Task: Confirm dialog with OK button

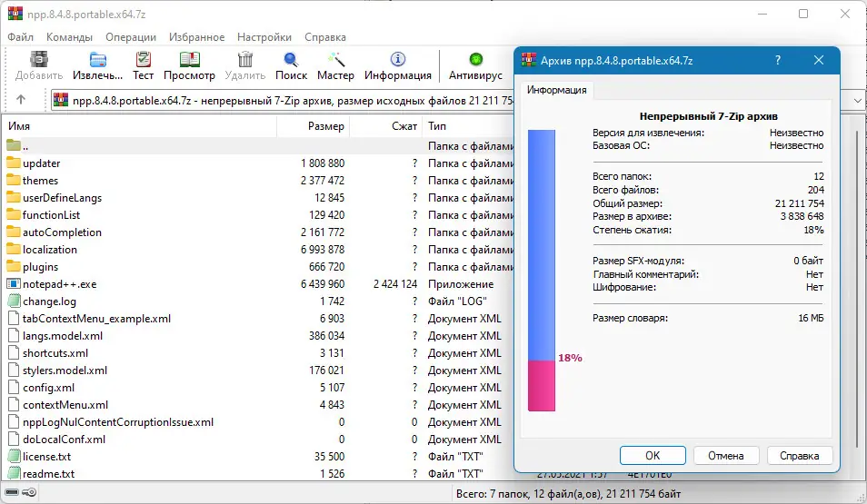Action: pos(653,455)
